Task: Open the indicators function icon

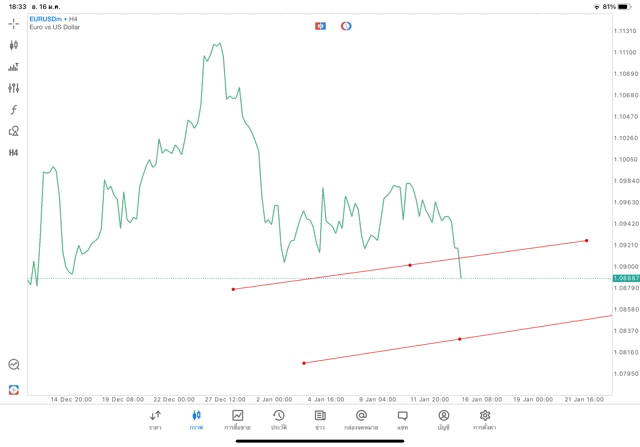Action: [x=14, y=110]
